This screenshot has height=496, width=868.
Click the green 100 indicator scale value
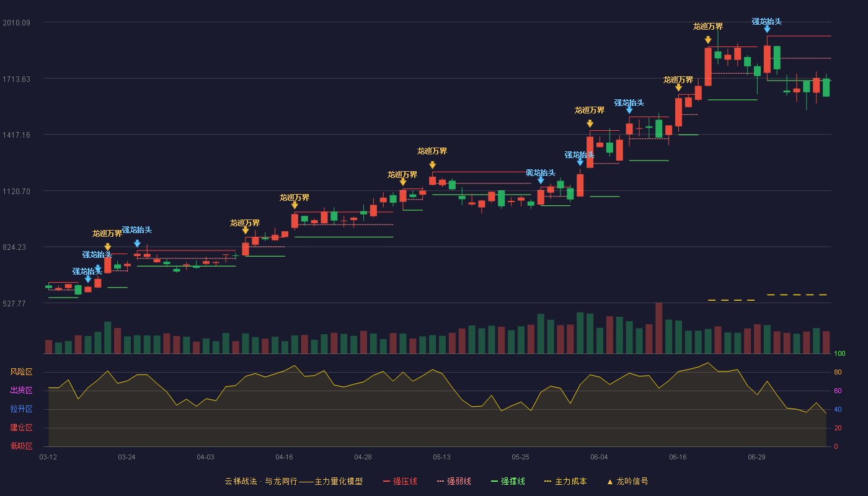(x=839, y=354)
